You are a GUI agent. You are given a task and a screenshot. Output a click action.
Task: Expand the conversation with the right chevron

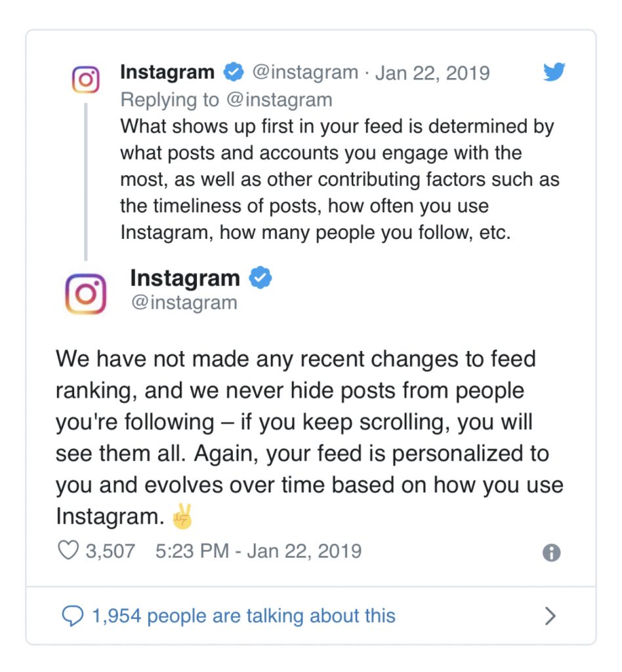pyautogui.click(x=550, y=616)
